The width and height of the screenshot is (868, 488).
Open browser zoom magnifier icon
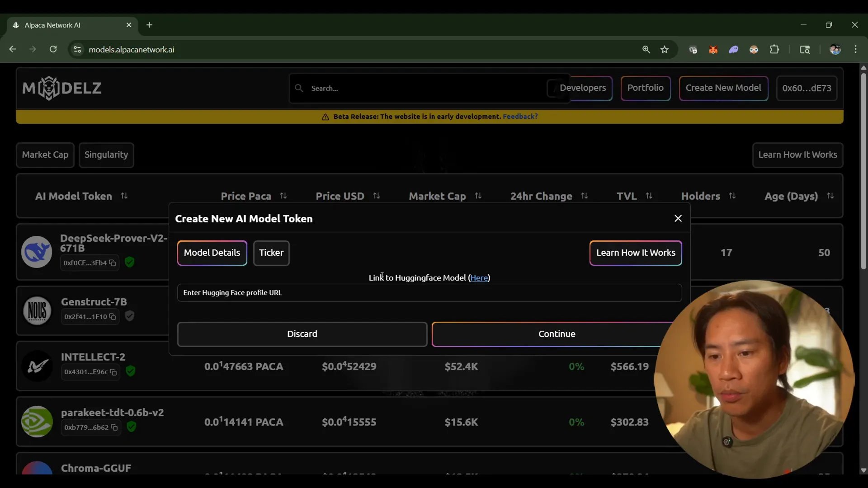(x=646, y=50)
